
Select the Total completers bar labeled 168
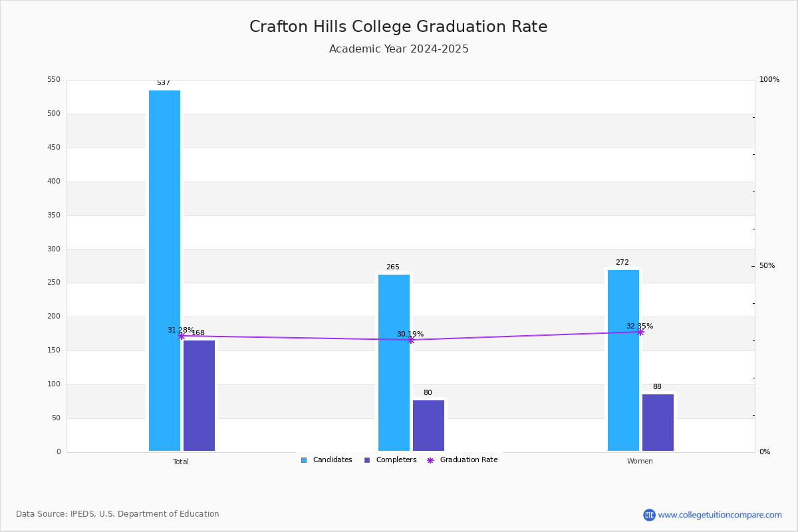tap(199, 396)
